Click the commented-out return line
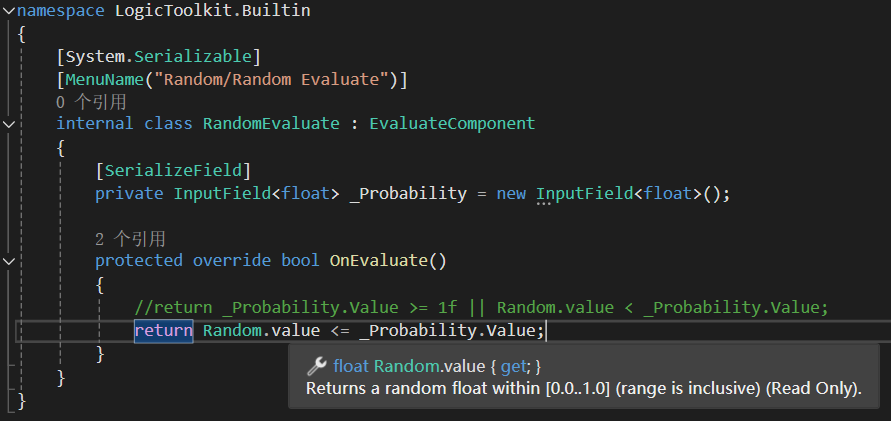The height and width of the screenshot is (421, 891). (480, 307)
